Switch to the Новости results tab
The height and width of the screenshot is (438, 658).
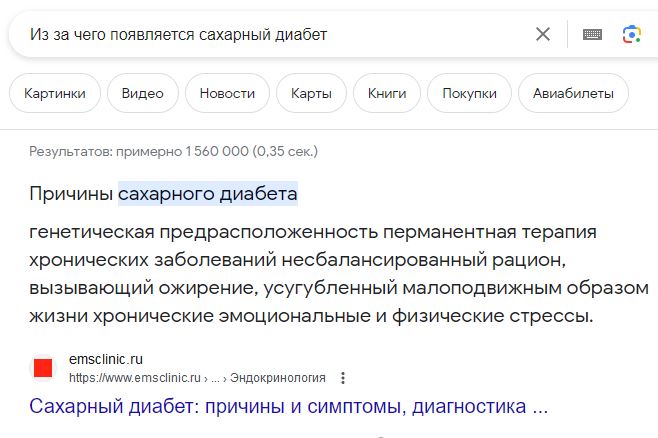227,93
